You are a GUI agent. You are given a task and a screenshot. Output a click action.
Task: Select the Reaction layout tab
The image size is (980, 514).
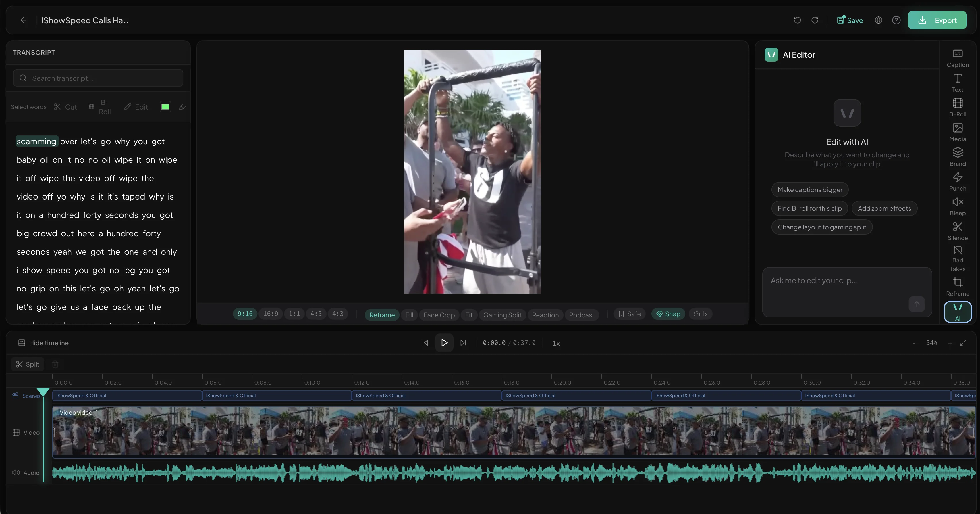tap(545, 315)
